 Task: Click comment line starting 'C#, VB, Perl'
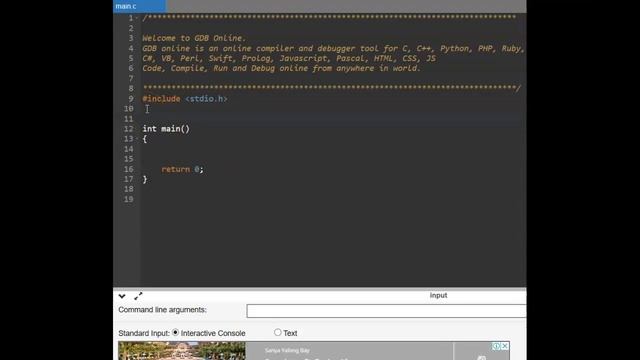[289, 58]
